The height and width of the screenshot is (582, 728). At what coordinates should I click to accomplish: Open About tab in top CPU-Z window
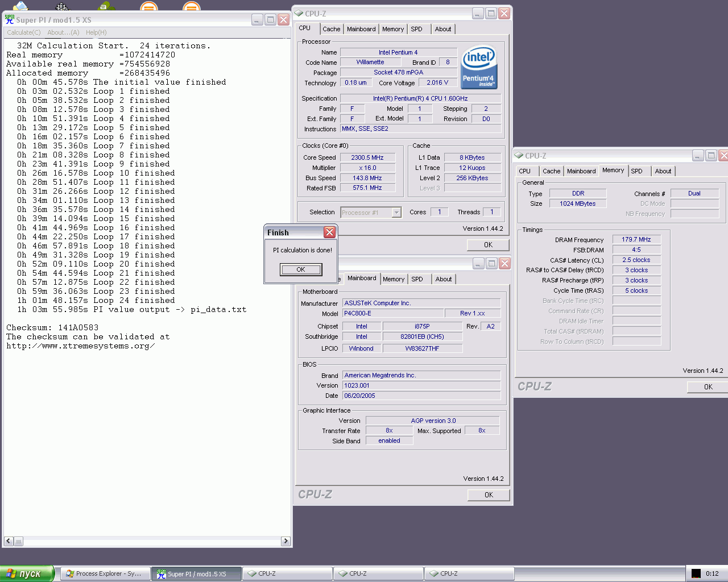click(443, 29)
